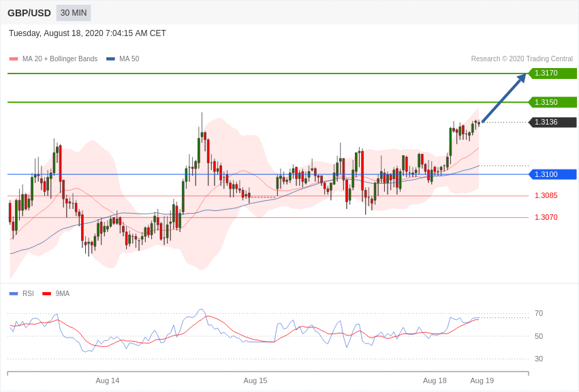Click the RSI 70 level label
This screenshot has height=392, width=579.
[x=539, y=313]
